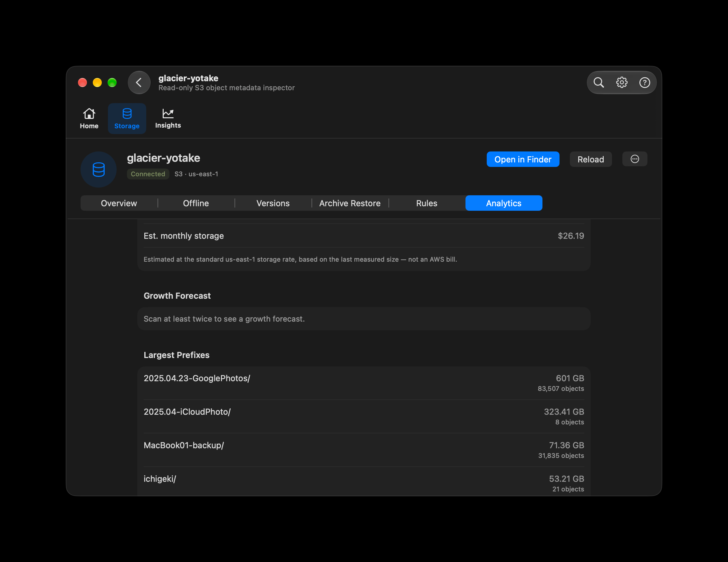Click the 83,507 objects count
Viewport: 728px width, 562px height.
[x=561, y=389]
